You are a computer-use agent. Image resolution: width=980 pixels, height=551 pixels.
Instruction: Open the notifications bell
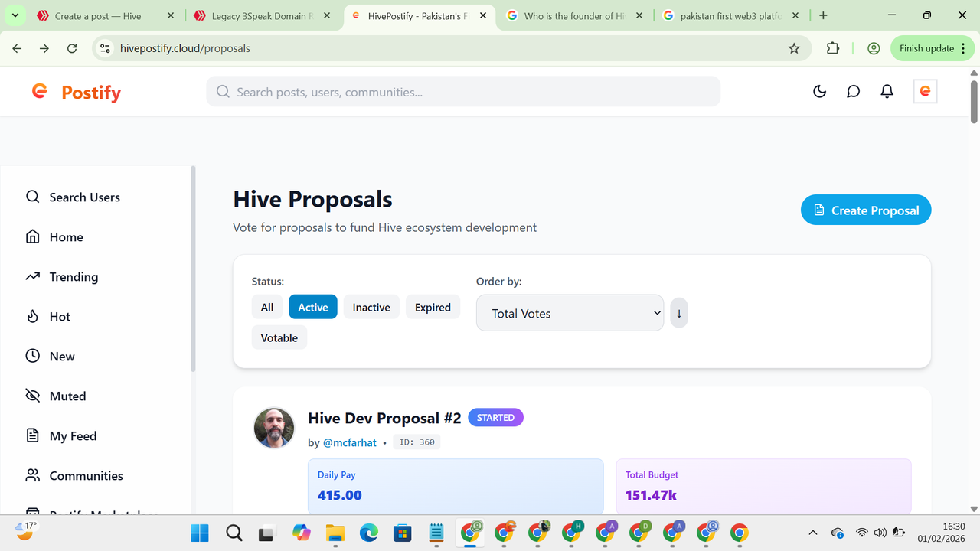click(x=887, y=92)
